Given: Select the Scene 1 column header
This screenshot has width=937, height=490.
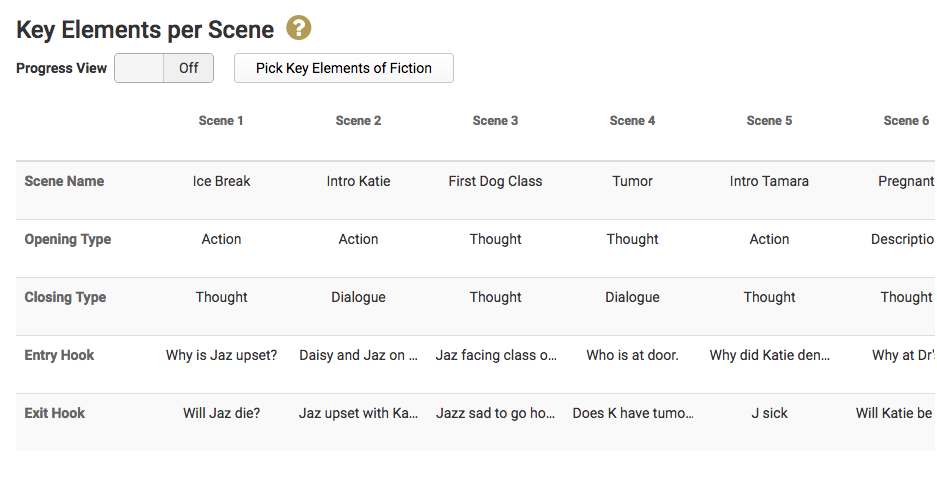Looking at the screenshot, I should 221,121.
